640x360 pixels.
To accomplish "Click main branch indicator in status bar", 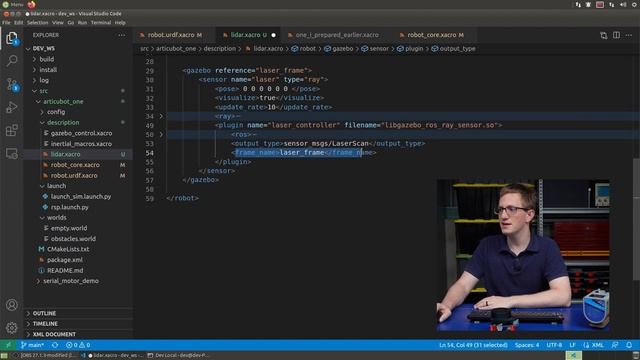I will 32,345.
